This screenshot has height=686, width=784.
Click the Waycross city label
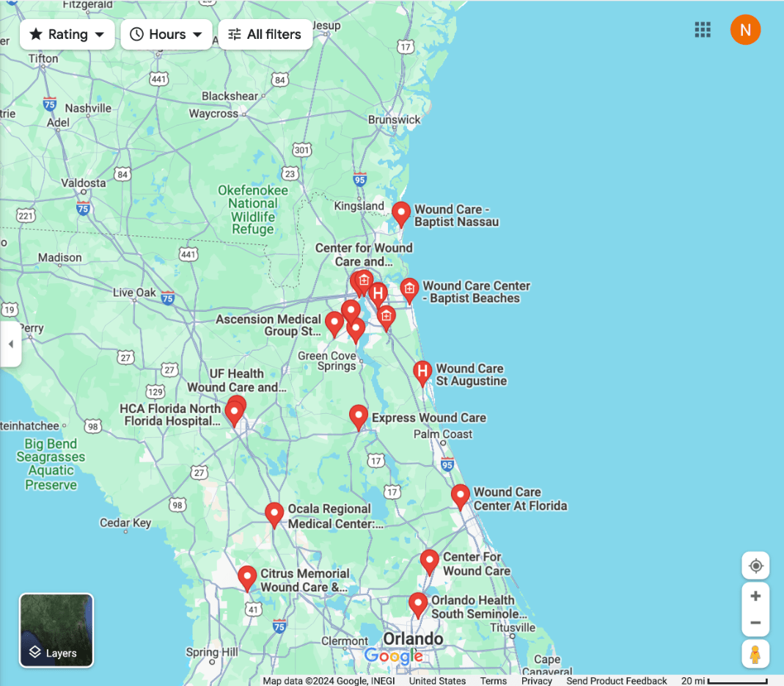click(213, 114)
